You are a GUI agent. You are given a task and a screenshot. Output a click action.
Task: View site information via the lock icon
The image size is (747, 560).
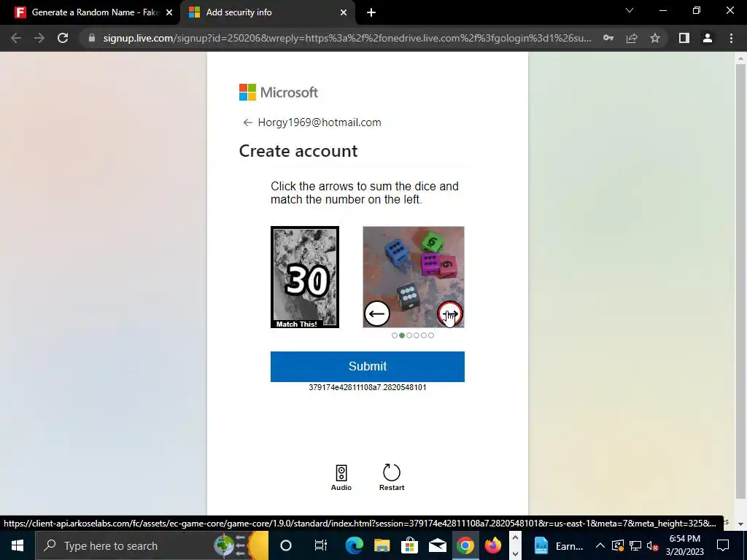pos(92,38)
